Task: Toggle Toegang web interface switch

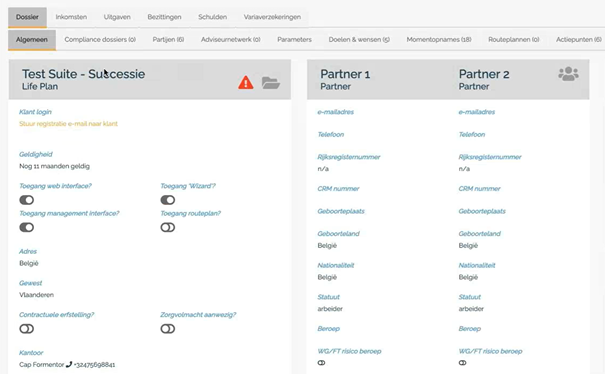Action: pos(27,200)
